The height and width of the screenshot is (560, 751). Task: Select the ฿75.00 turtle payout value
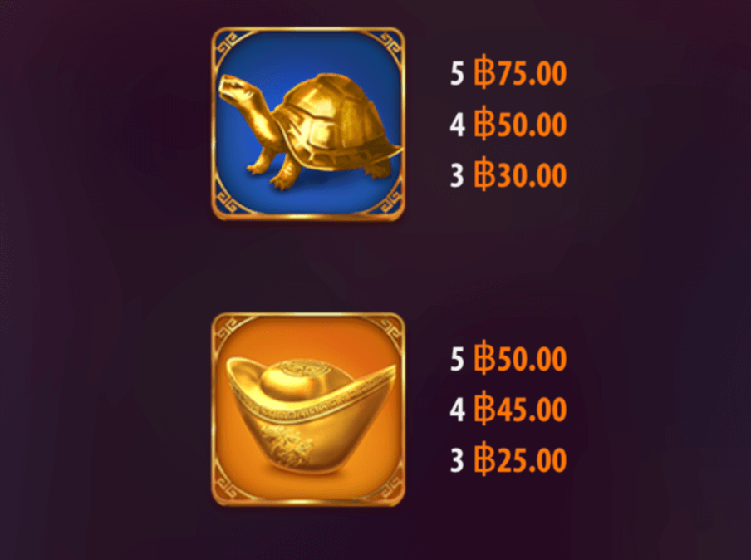(521, 73)
